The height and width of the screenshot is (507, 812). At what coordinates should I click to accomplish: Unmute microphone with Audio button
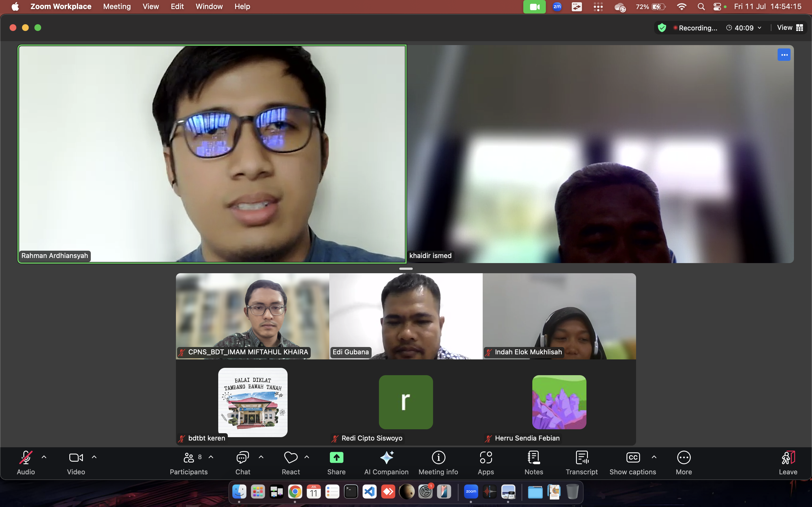(26, 458)
